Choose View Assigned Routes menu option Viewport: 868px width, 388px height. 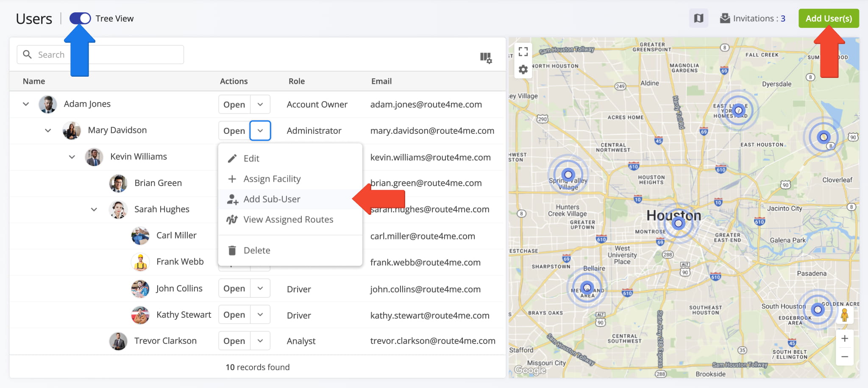(288, 219)
